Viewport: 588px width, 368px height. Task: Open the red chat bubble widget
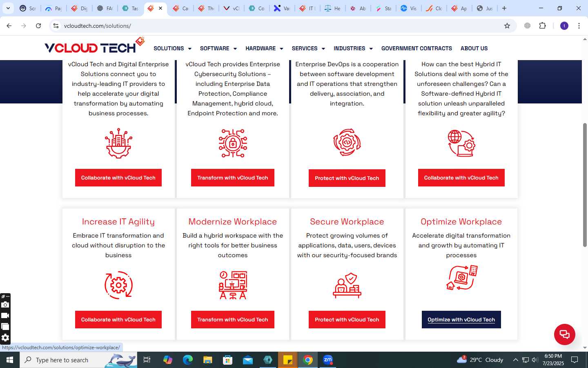point(565,334)
